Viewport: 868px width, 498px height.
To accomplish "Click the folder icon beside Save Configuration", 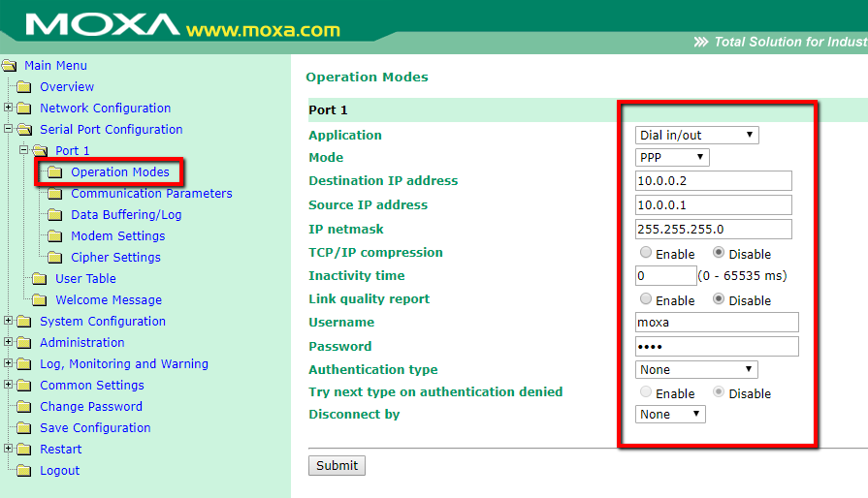I will 24,428.
